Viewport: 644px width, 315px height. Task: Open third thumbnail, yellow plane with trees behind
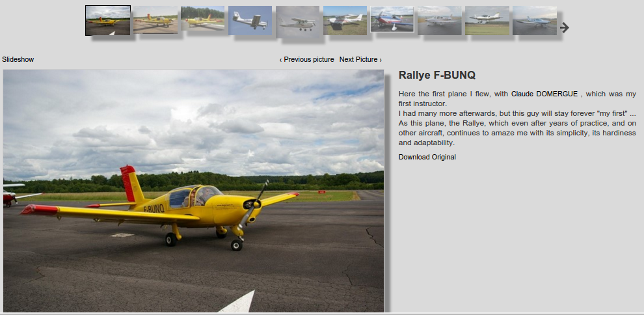(x=203, y=20)
